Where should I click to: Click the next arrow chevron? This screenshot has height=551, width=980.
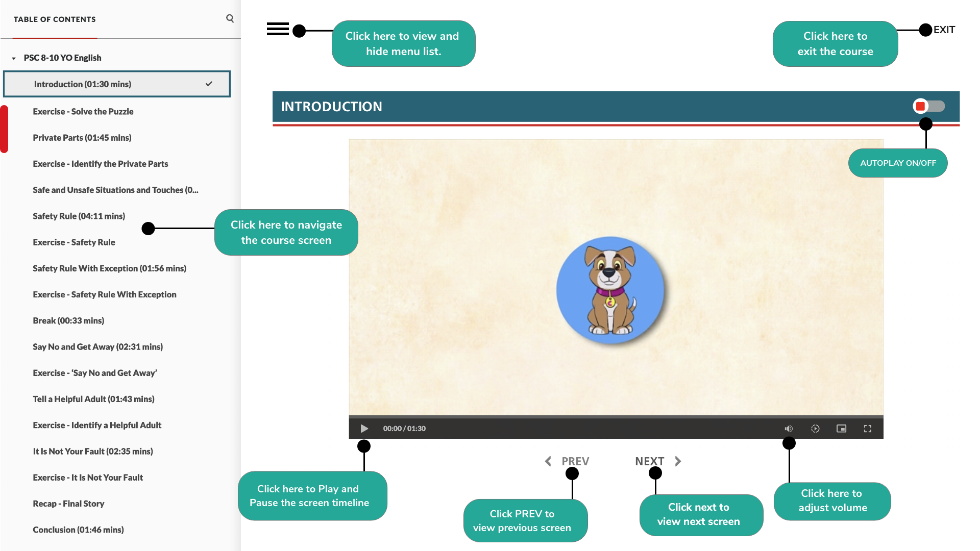click(x=678, y=461)
